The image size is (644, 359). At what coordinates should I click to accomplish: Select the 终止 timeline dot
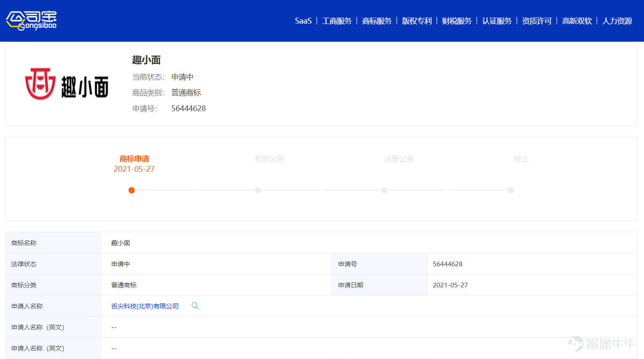(x=510, y=190)
